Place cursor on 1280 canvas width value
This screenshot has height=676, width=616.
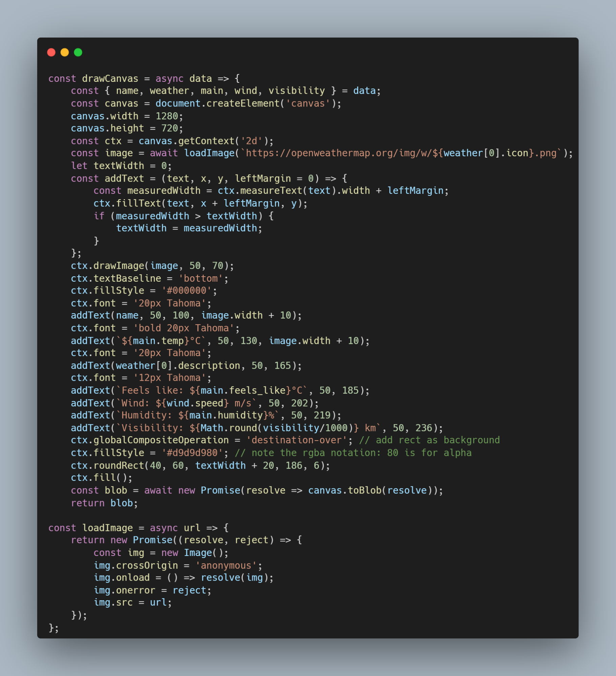pyautogui.click(x=167, y=116)
